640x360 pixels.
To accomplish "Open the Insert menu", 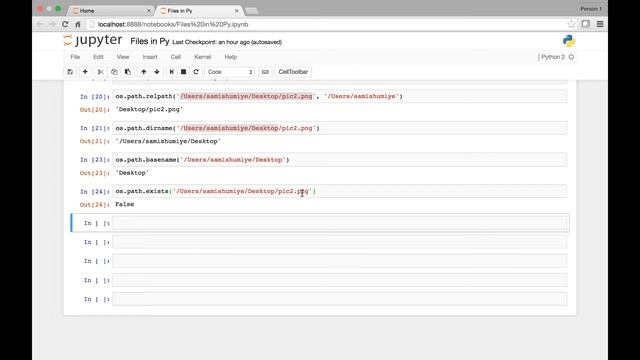I will pos(150,57).
